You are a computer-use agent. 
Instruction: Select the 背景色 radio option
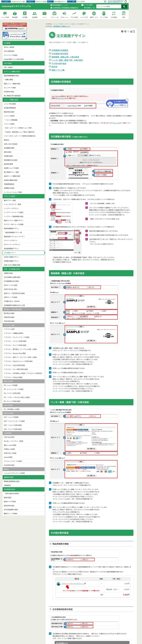point(67,152)
